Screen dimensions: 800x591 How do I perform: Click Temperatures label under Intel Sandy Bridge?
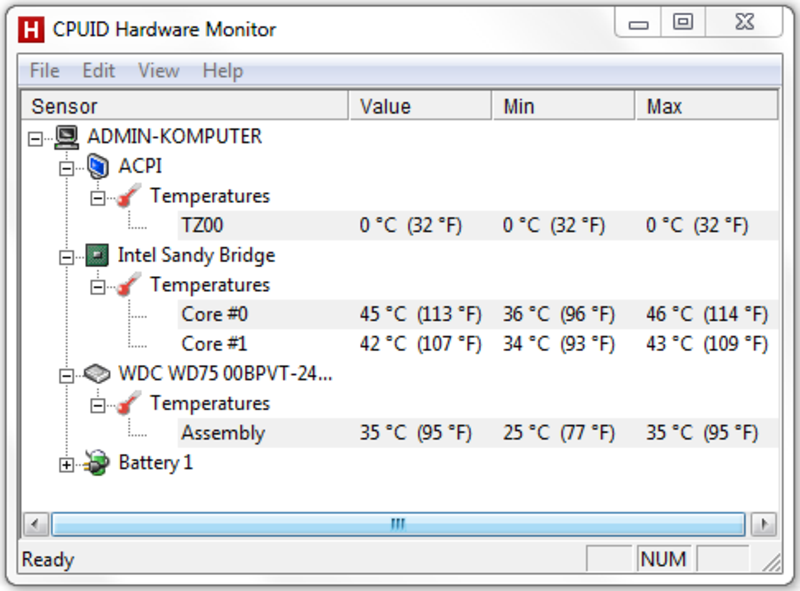click(x=210, y=285)
